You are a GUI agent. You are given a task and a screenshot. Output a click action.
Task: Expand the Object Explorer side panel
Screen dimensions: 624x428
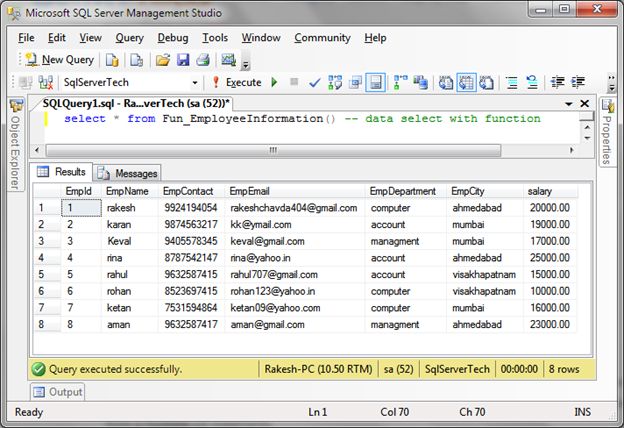[x=16, y=144]
